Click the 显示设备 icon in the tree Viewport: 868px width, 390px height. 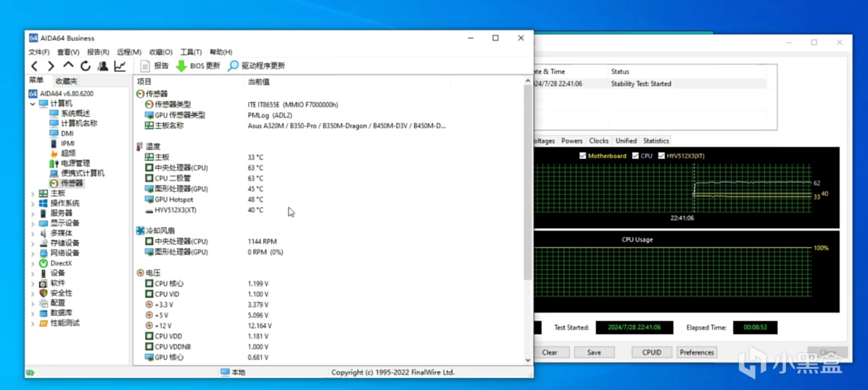click(x=43, y=223)
